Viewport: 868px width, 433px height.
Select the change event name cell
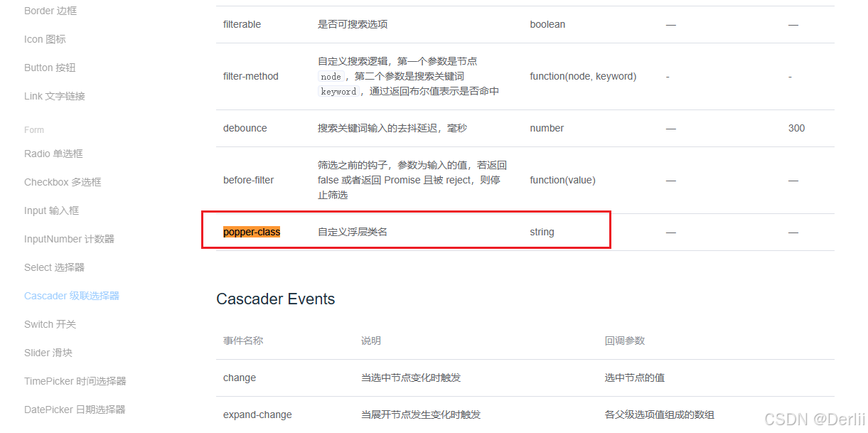[x=240, y=378]
